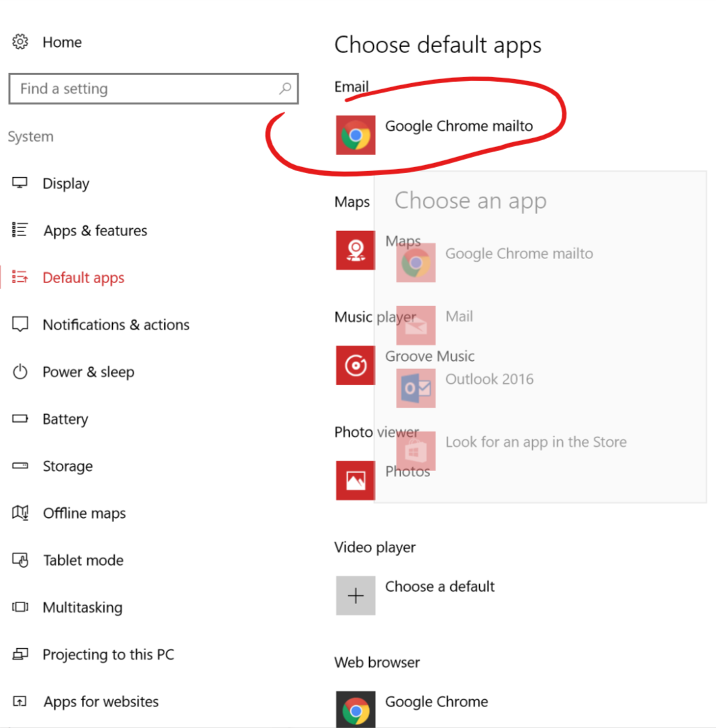Select Default apps in sidebar
The height and width of the screenshot is (728, 716).
click(84, 278)
